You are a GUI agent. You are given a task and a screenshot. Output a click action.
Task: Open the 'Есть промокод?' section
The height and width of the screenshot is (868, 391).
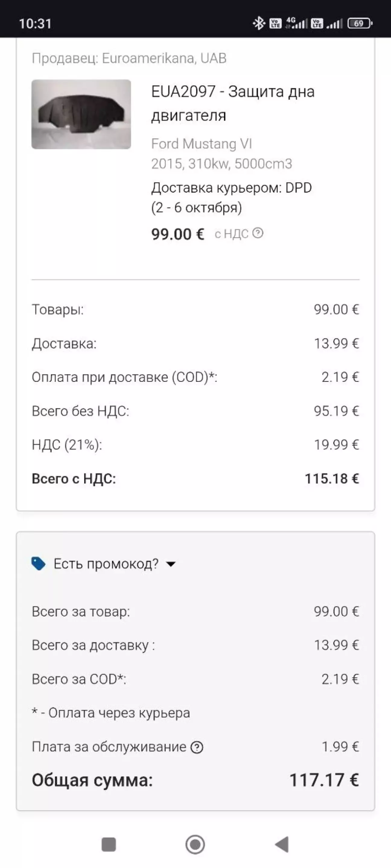(106, 563)
